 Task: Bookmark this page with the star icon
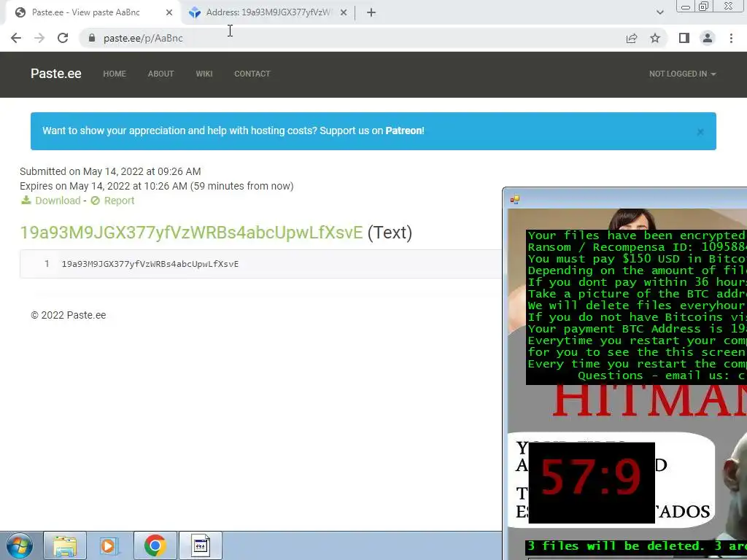[655, 38]
